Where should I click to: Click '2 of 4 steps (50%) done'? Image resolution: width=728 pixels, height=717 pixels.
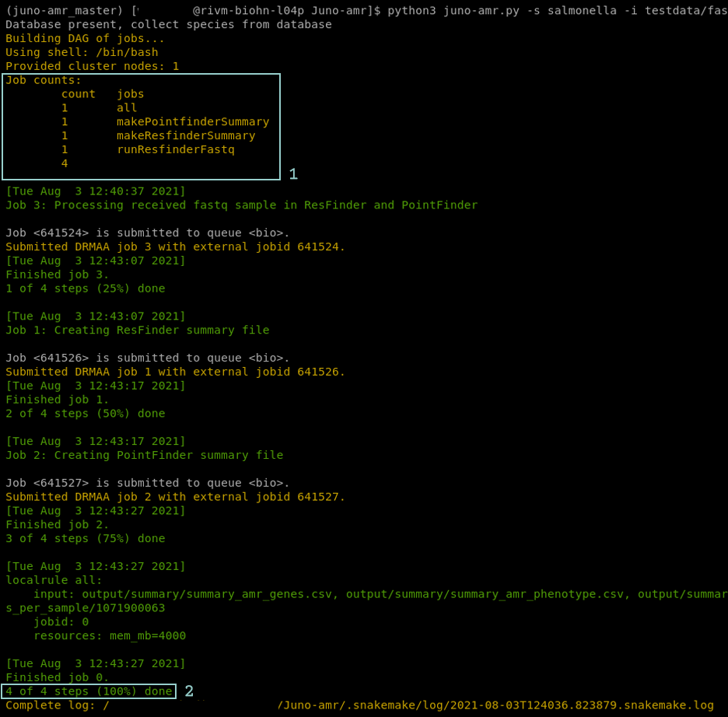pyautogui.click(x=86, y=414)
